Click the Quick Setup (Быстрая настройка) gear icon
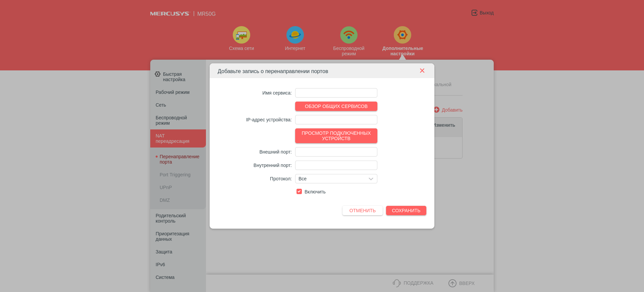644x292 pixels. (x=158, y=74)
